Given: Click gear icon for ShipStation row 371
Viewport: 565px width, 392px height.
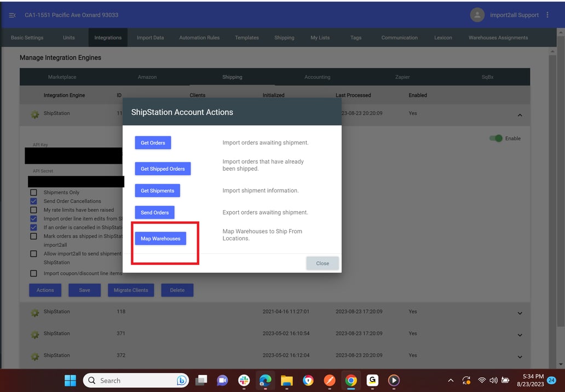Looking at the screenshot, I should (35, 335).
